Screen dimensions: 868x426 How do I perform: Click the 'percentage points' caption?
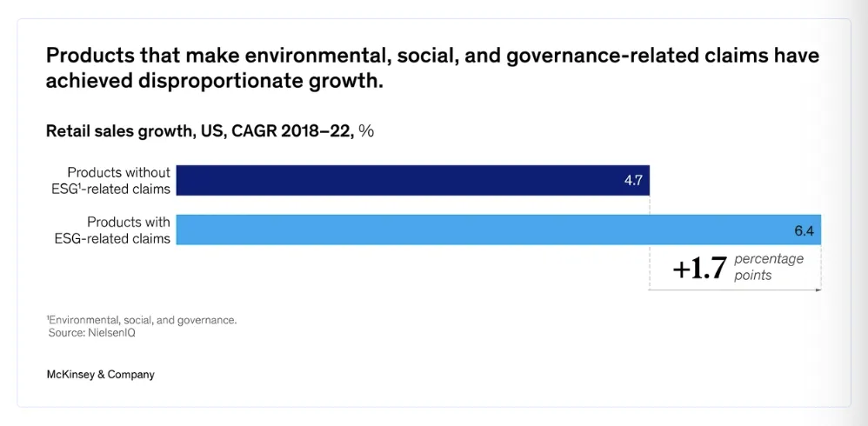click(x=768, y=267)
